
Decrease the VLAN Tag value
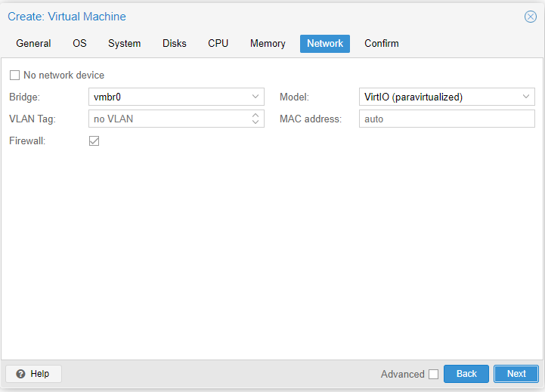255,122
